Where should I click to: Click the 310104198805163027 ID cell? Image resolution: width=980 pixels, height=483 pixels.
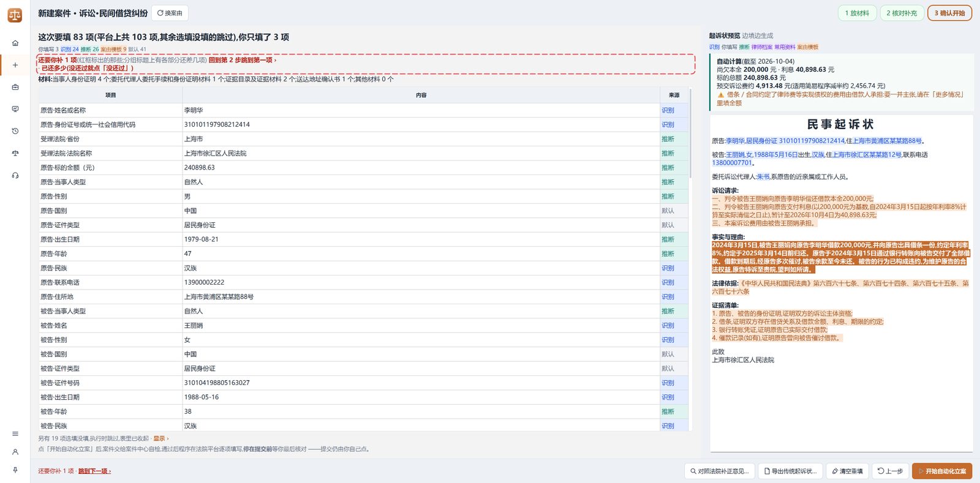(x=421, y=383)
